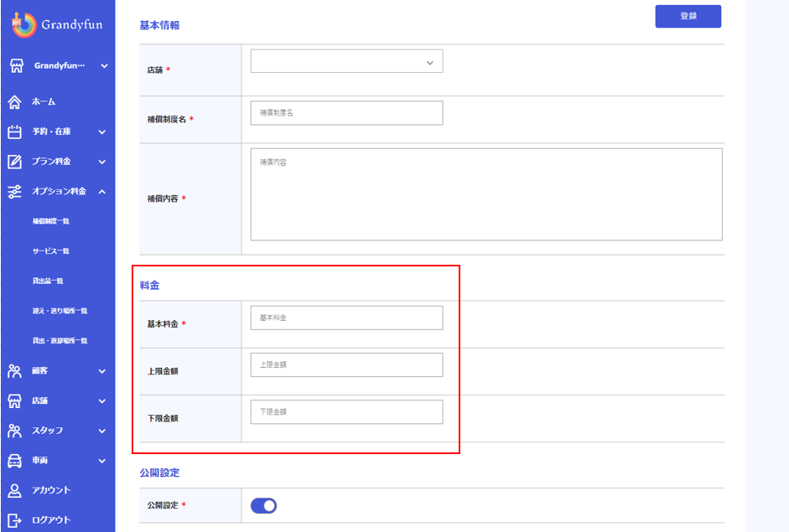The height and width of the screenshot is (532, 789).
Task: Open the 店舗 selection dropdown
Action: coord(346,61)
